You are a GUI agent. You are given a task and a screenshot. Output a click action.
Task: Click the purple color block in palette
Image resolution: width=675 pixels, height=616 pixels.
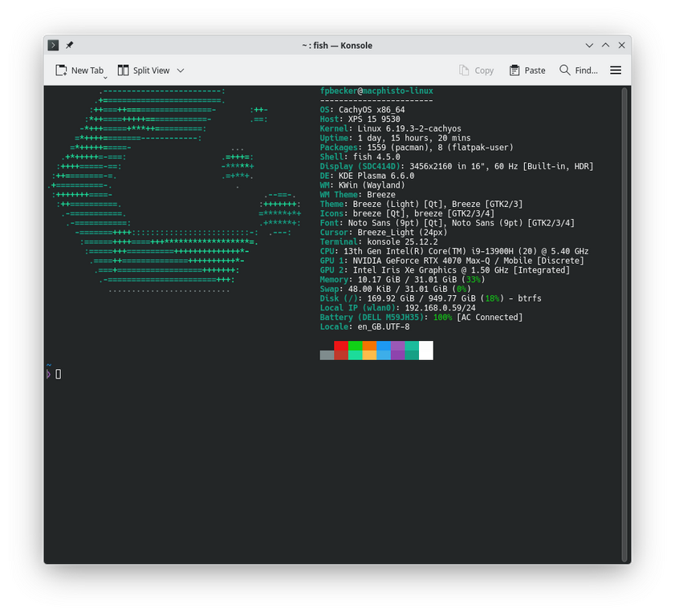click(398, 346)
